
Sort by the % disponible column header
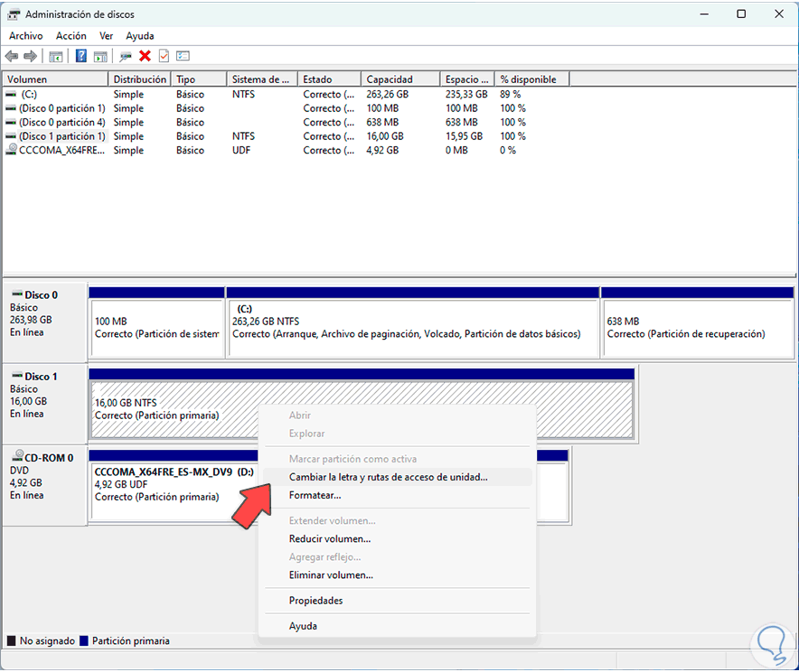coord(532,79)
